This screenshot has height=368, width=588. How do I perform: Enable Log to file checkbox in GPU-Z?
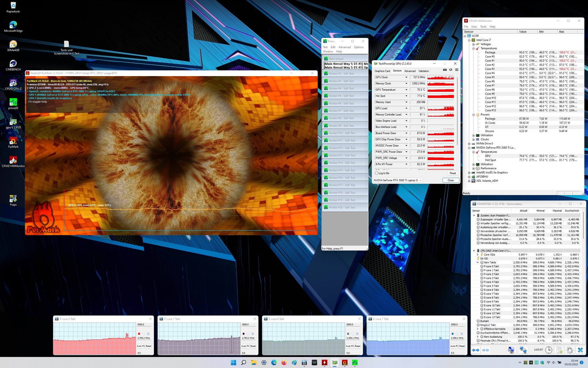(x=377, y=173)
